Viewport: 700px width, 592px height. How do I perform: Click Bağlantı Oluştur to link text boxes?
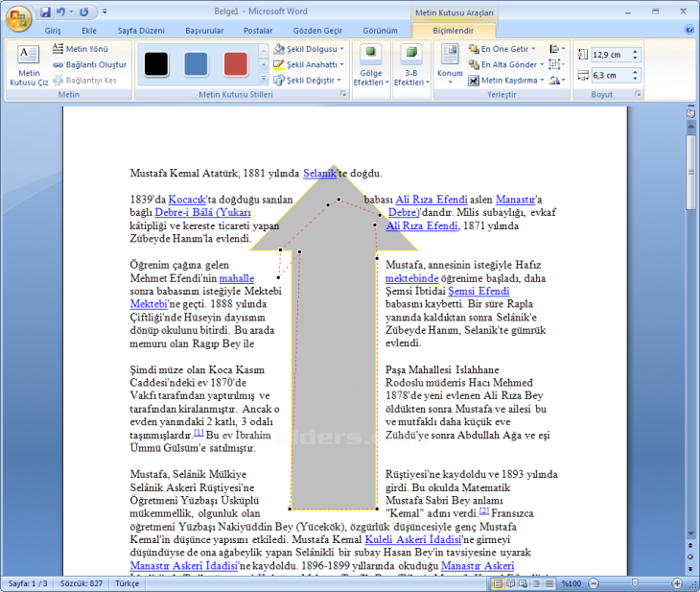click(x=90, y=65)
